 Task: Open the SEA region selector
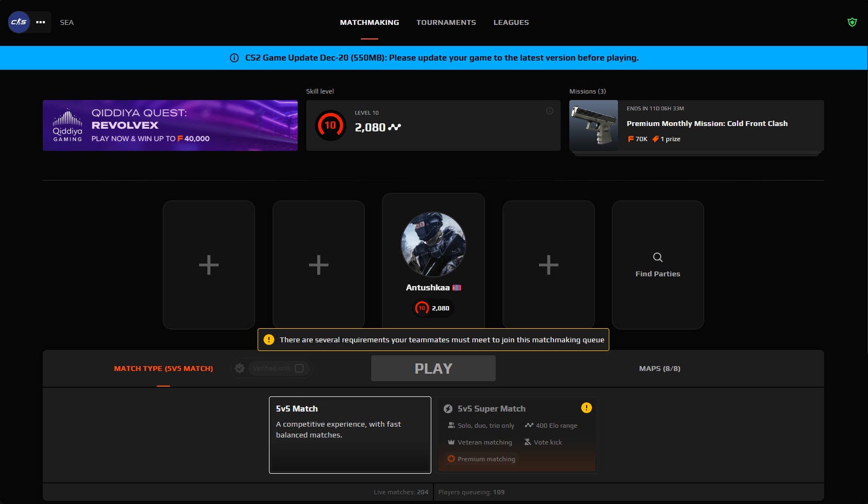tap(67, 22)
